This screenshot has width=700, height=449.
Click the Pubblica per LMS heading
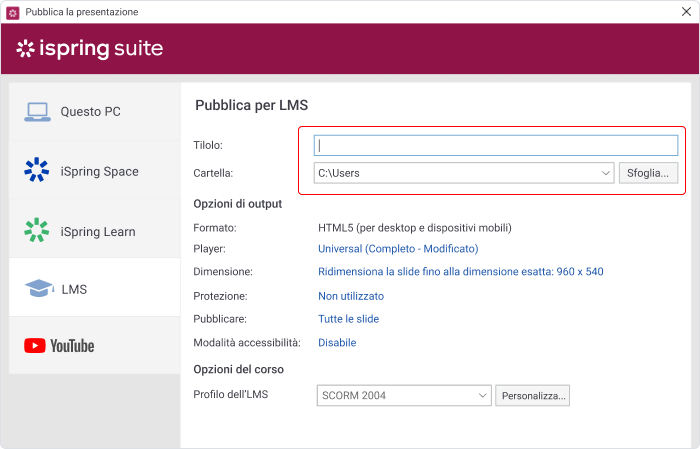tap(251, 105)
